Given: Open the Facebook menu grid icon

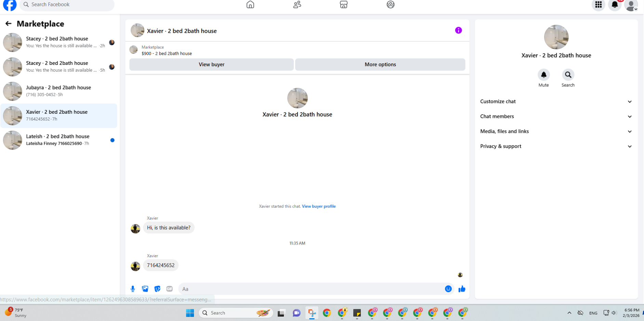Looking at the screenshot, I should 599,5.
